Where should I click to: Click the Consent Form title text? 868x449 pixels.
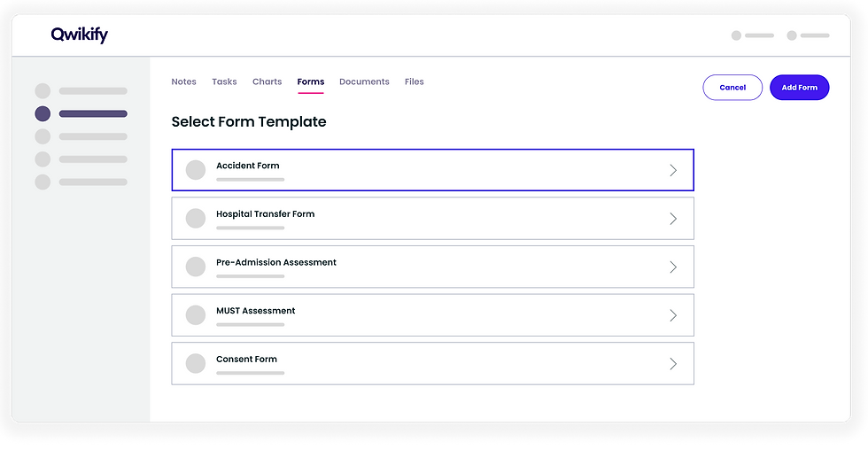[x=246, y=359]
